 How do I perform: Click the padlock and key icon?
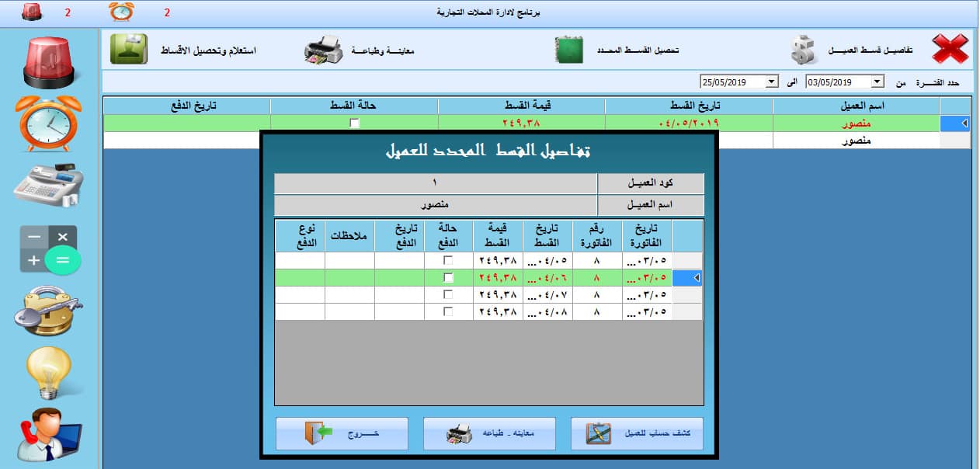[48, 310]
